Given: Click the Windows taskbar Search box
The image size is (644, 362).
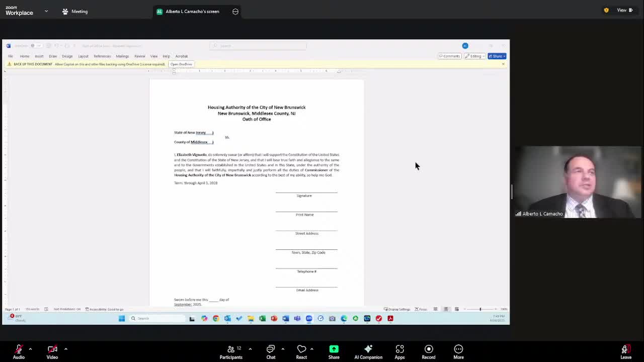Looking at the screenshot, I should pos(151,318).
